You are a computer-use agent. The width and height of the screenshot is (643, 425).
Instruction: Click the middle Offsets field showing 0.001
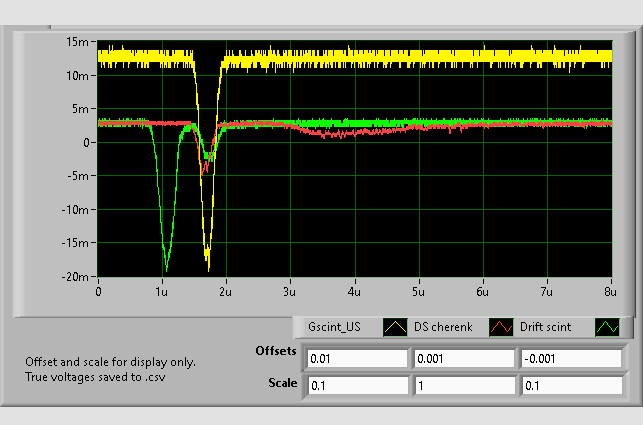[x=463, y=358]
